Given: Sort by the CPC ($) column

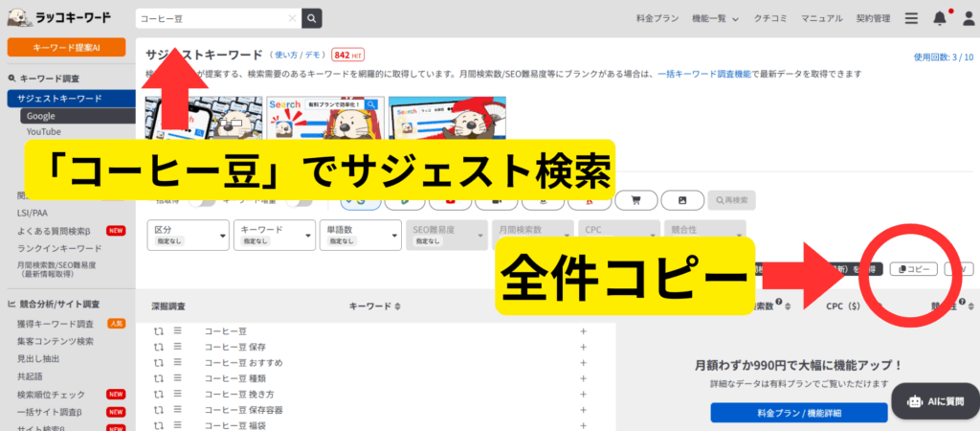Looking at the screenshot, I should tap(843, 306).
